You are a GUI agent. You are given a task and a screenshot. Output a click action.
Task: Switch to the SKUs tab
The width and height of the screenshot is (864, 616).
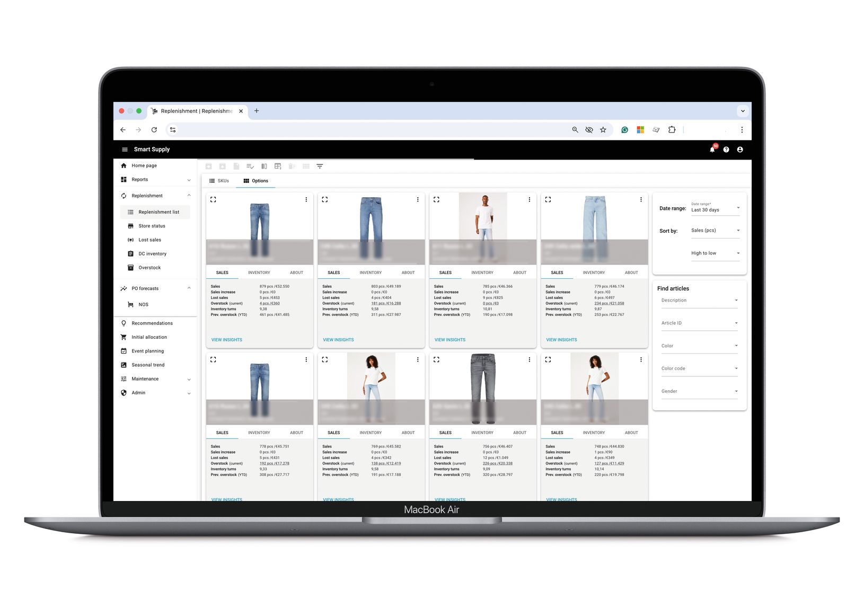[219, 181]
